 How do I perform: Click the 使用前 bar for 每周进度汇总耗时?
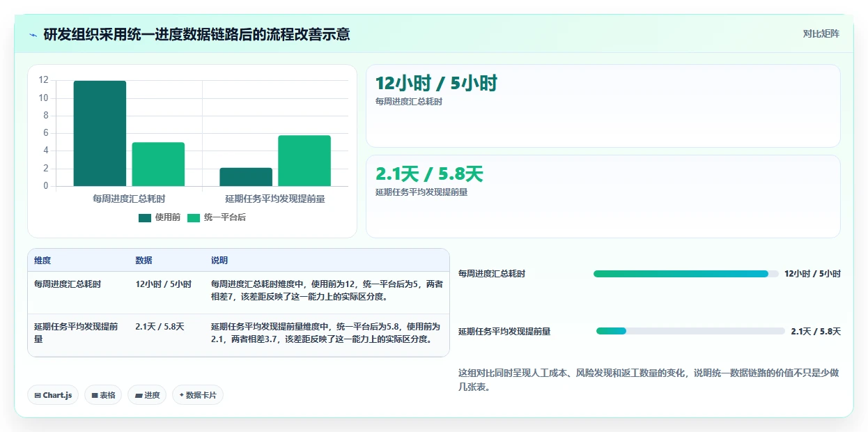(x=100, y=133)
